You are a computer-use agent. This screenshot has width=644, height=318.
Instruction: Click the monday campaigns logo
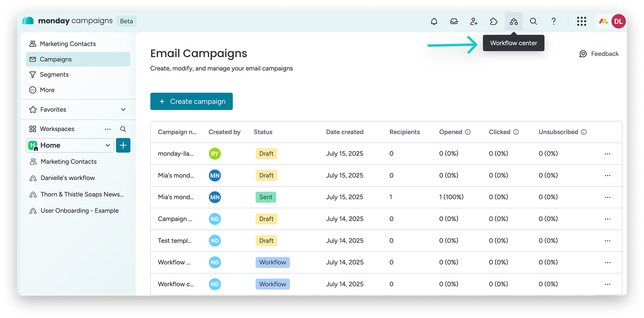point(67,21)
